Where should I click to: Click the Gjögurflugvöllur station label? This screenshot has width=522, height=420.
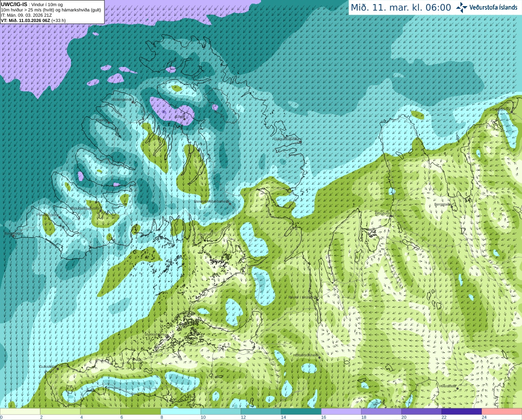click(287, 139)
